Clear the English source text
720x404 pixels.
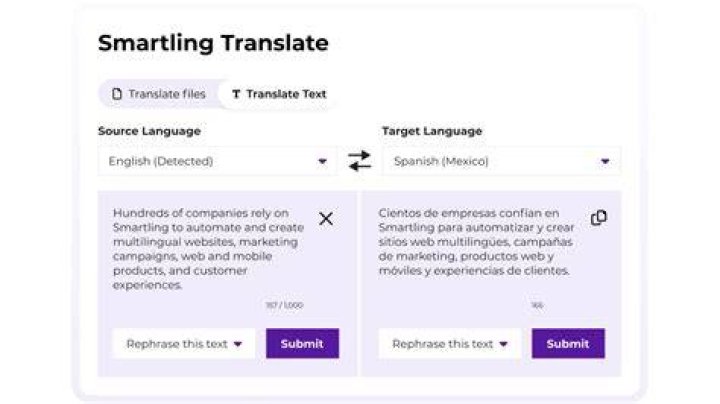point(326,219)
